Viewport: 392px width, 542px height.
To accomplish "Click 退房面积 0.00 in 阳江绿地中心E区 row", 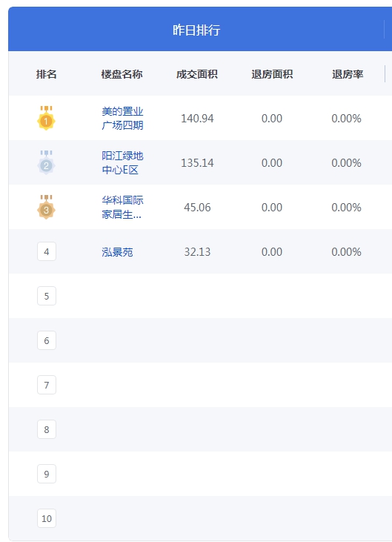I will click(272, 163).
